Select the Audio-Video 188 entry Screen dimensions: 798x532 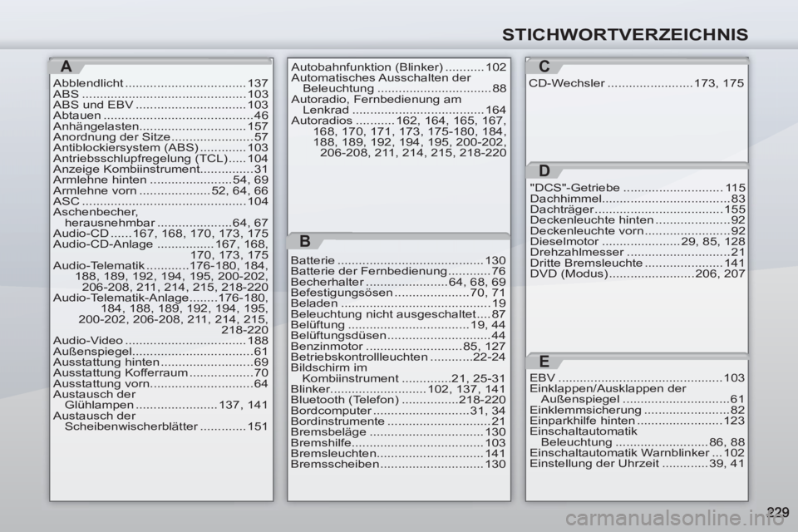(160, 341)
